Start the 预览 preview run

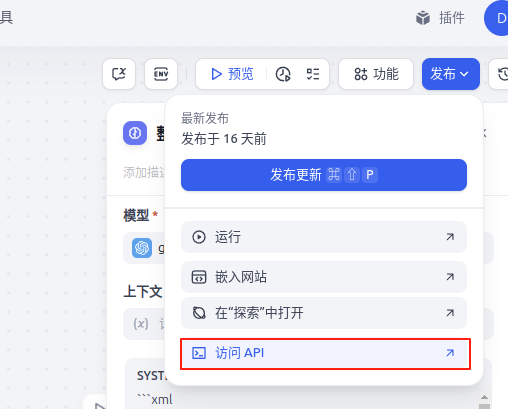point(232,74)
